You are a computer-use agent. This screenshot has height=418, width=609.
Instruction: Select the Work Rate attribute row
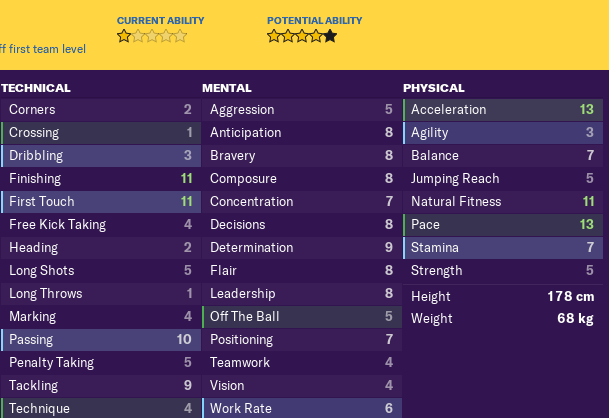[302, 408]
